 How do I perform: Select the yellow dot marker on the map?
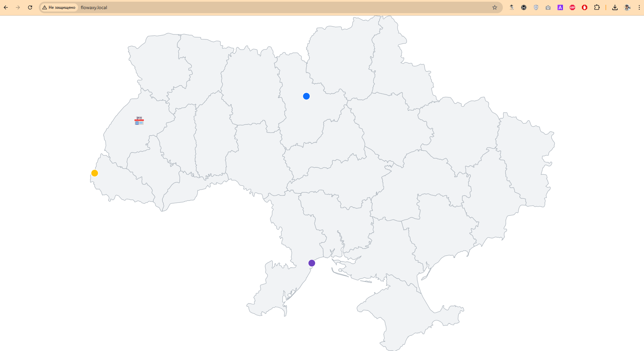coord(95,173)
